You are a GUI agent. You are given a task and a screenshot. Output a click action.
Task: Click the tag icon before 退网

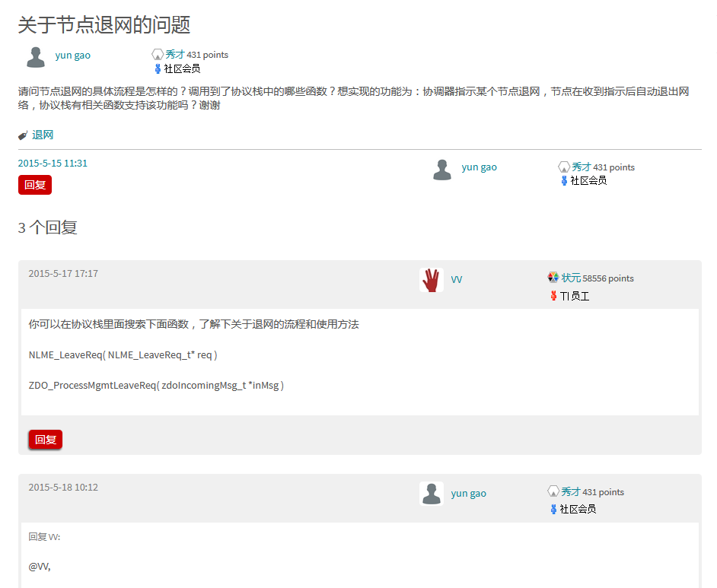tap(23, 135)
